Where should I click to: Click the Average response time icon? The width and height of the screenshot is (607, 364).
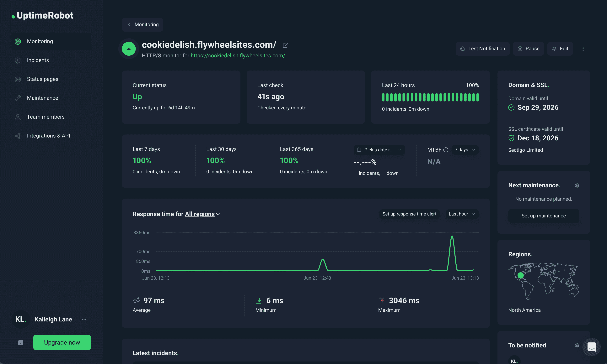point(136,300)
